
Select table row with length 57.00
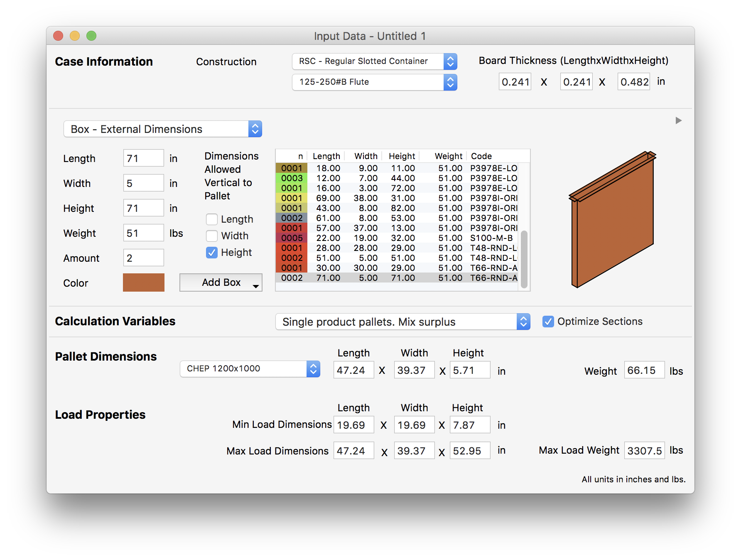(397, 228)
